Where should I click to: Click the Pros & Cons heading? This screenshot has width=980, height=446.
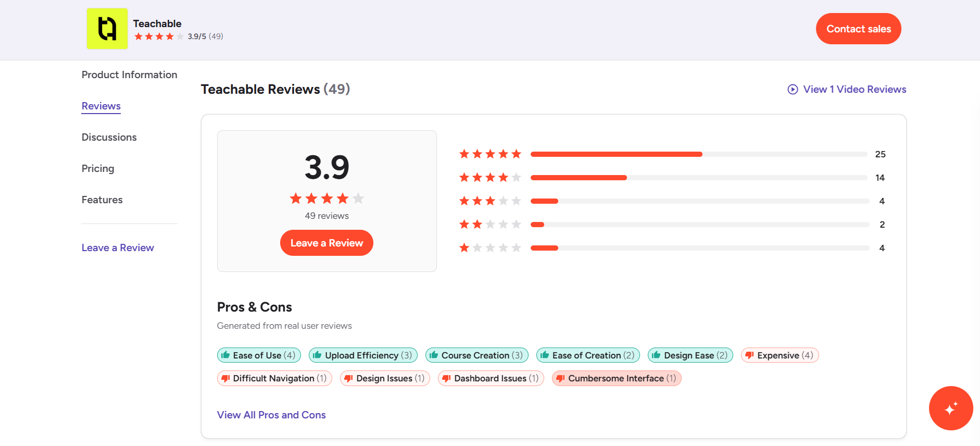pyautogui.click(x=254, y=307)
